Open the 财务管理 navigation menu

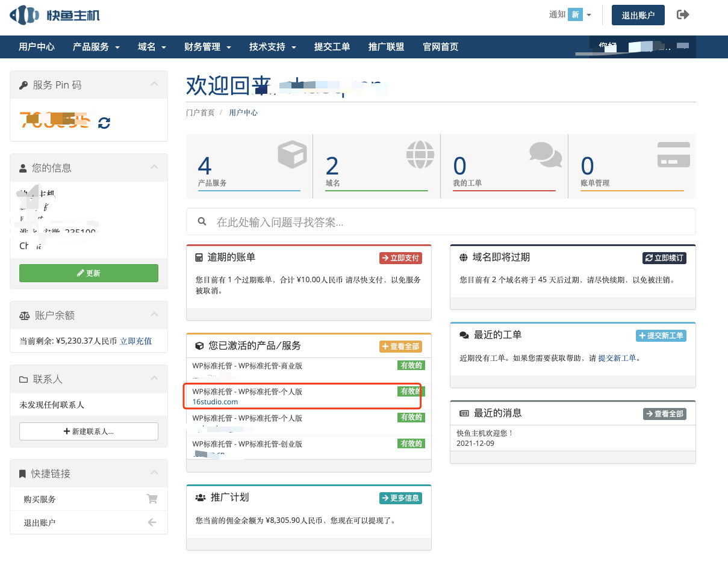208,47
